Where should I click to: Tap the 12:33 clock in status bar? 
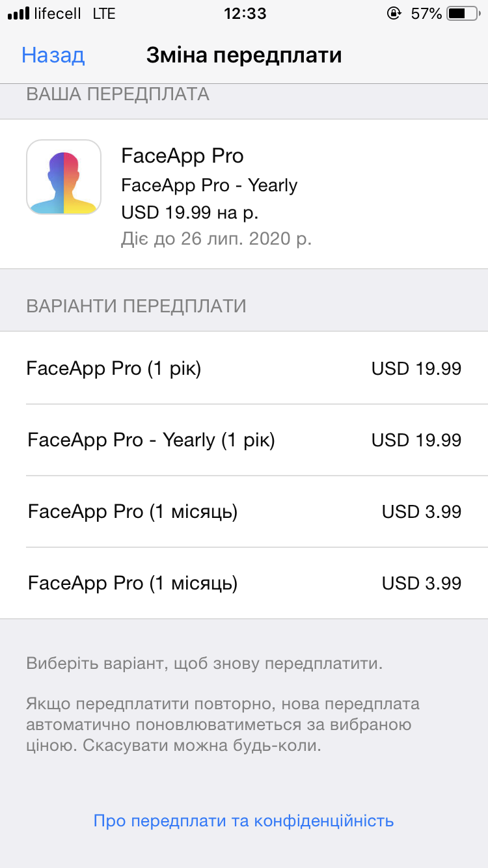245,13
